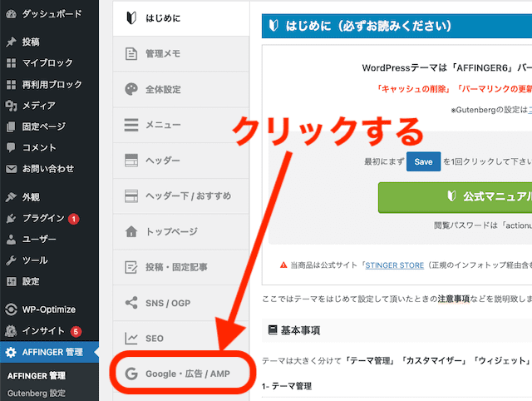Open お問い合わせ in the sidebar
The width and height of the screenshot is (532, 401).
50,169
